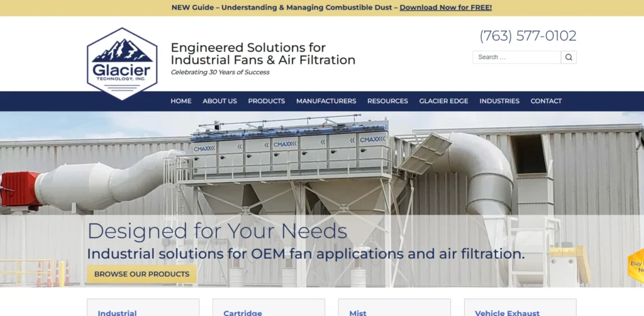
Task: Open the Glacier Edge menu item
Action: pyautogui.click(x=443, y=101)
